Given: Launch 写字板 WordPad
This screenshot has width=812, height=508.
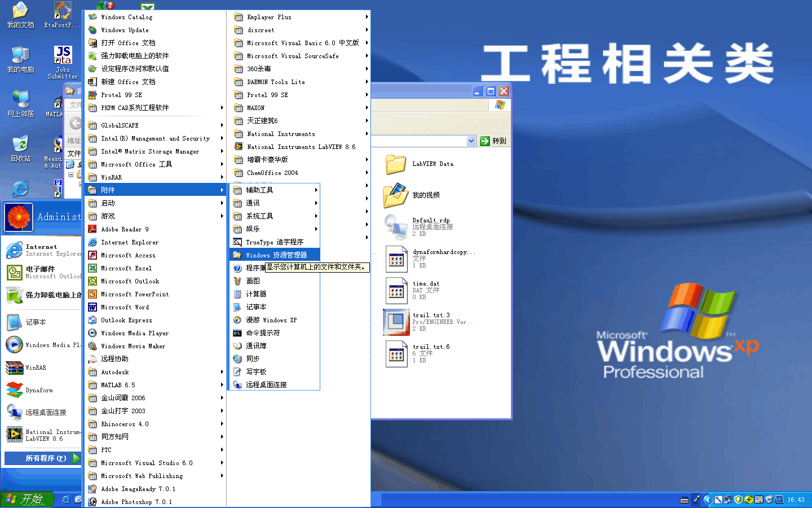Looking at the screenshot, I should pyautogui.click(x=275, y=372).
